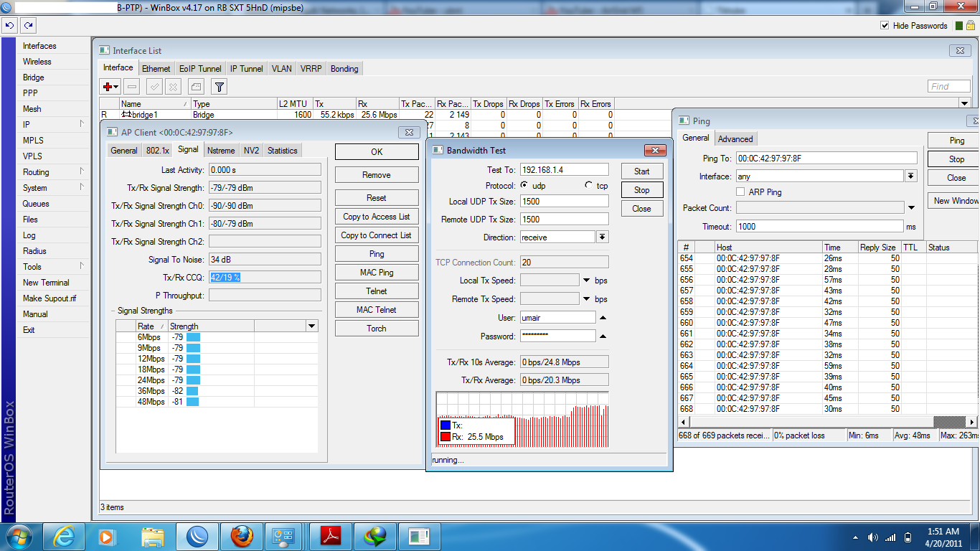Click the Local UDP Tx Size field
Image resolution: width=980 pixels, height=551 pixels.
pyautogui.click(x=564, y=202)
